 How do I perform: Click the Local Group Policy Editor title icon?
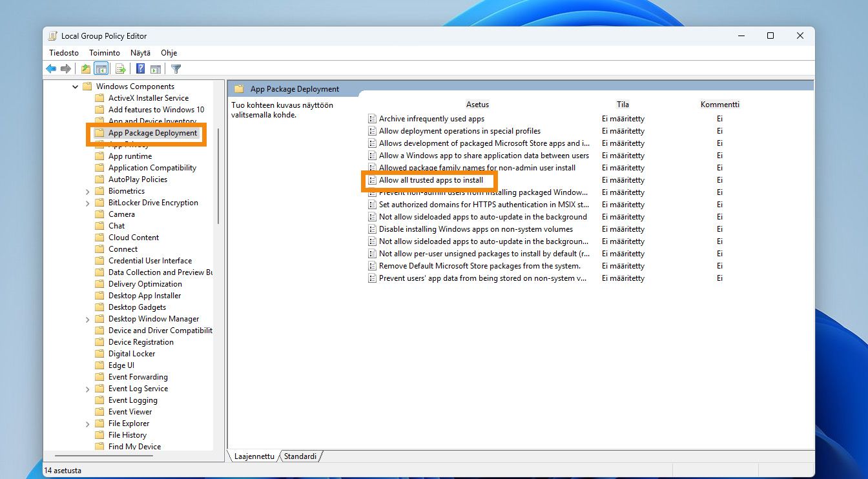tap(52, 36)
